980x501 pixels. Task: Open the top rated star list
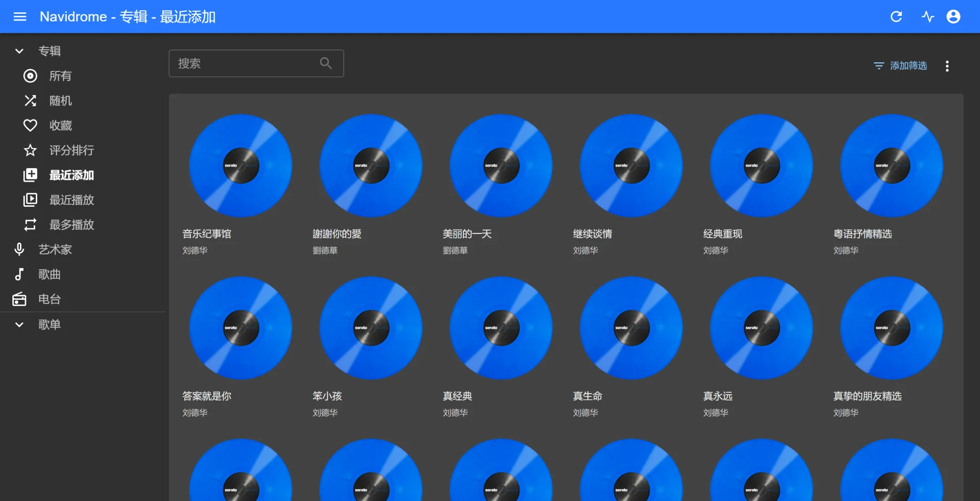[71, 150]
